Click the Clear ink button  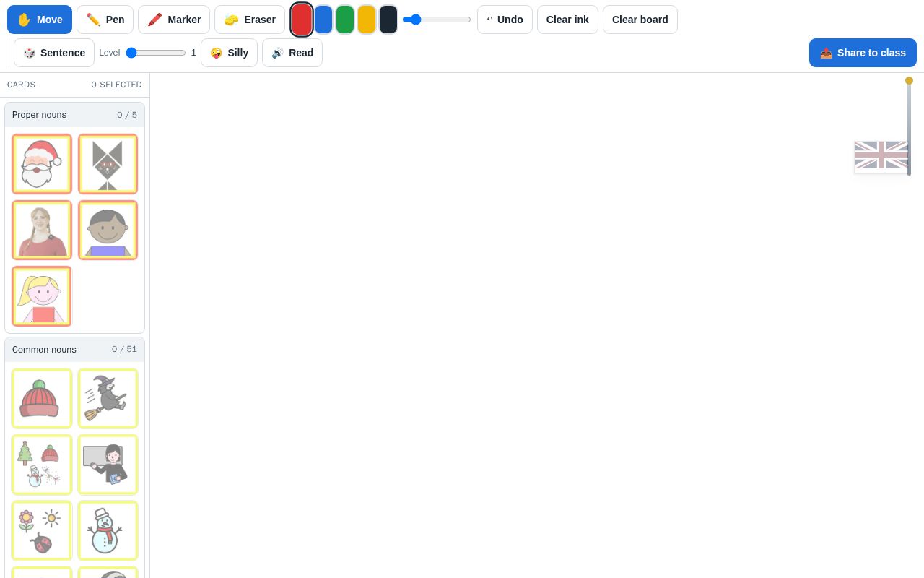tap(567, 20)
